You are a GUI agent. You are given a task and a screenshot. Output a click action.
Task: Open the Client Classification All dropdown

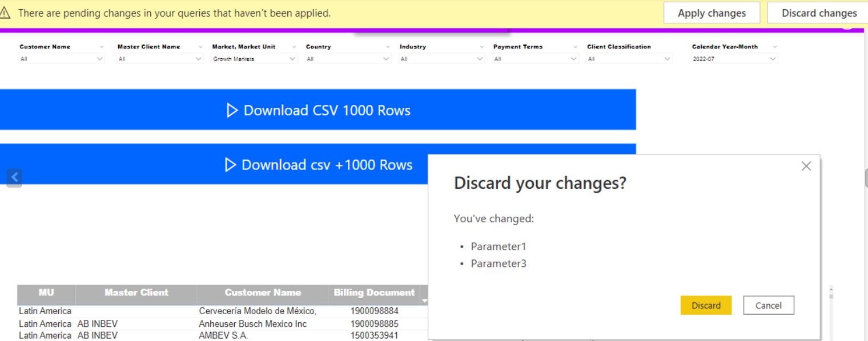click(629, 59)
